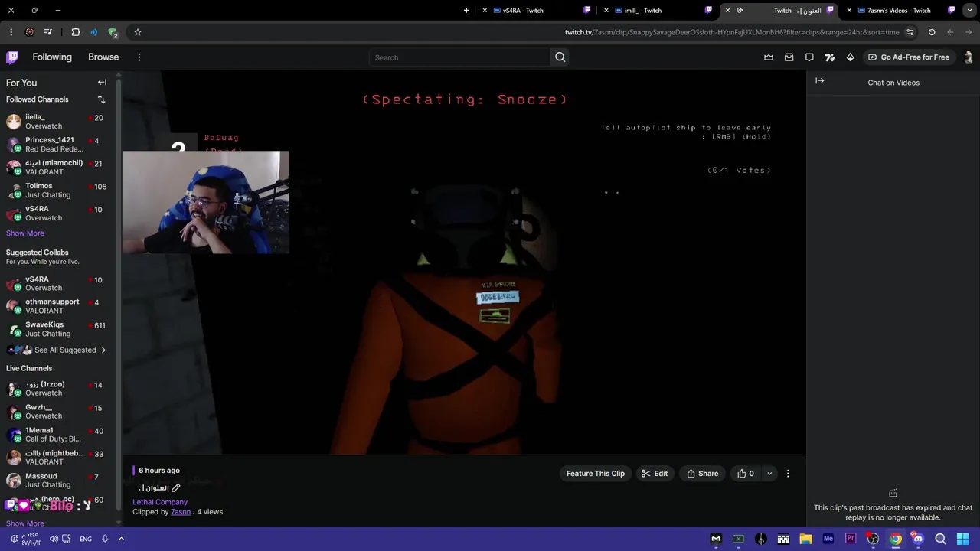This screenshot has width=980, height=551.
Task: Open the Gwzh__ live channel
Action: tap(58, 412)
